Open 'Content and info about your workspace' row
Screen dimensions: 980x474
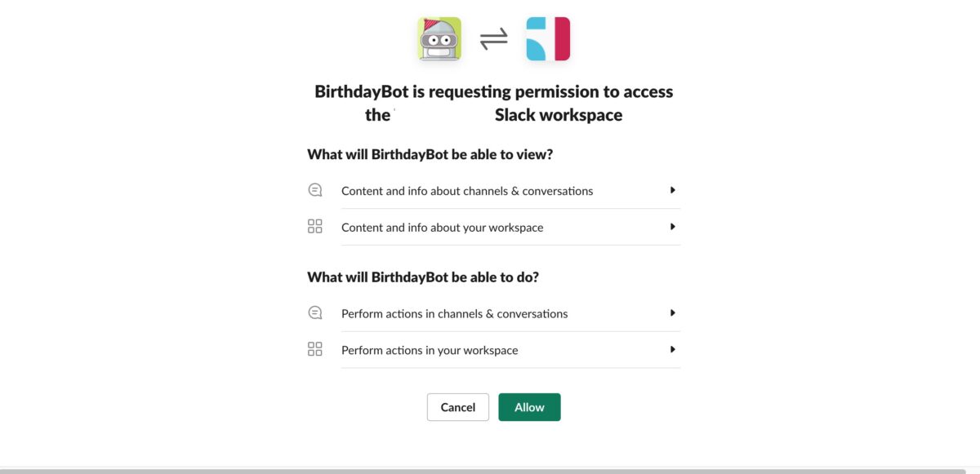click(494, 228)
